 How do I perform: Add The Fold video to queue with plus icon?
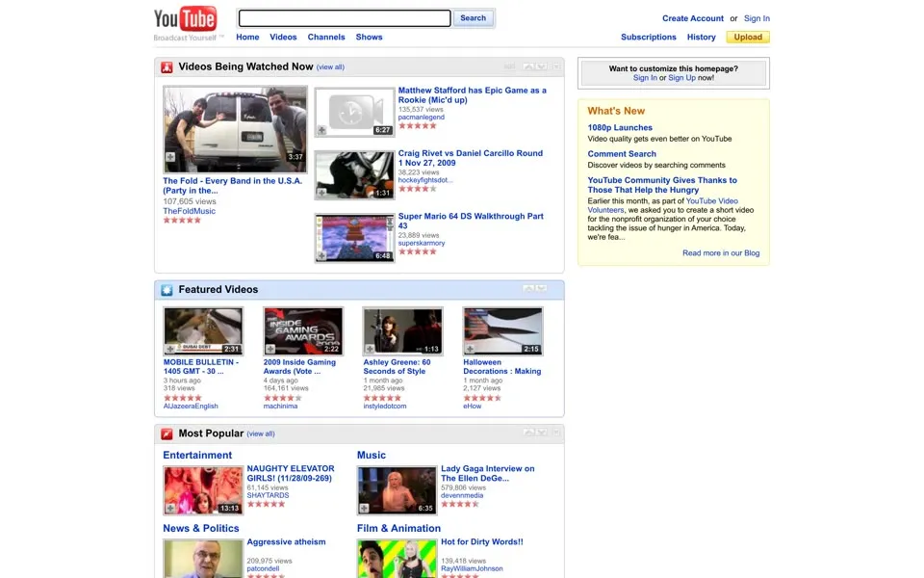click(170, 157)
